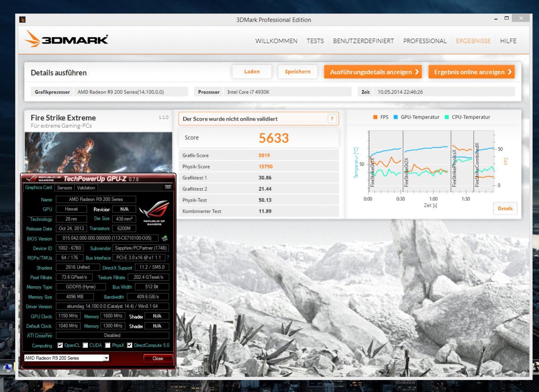Click the BIOS Version field in GPU-Z

coord(107,238)
